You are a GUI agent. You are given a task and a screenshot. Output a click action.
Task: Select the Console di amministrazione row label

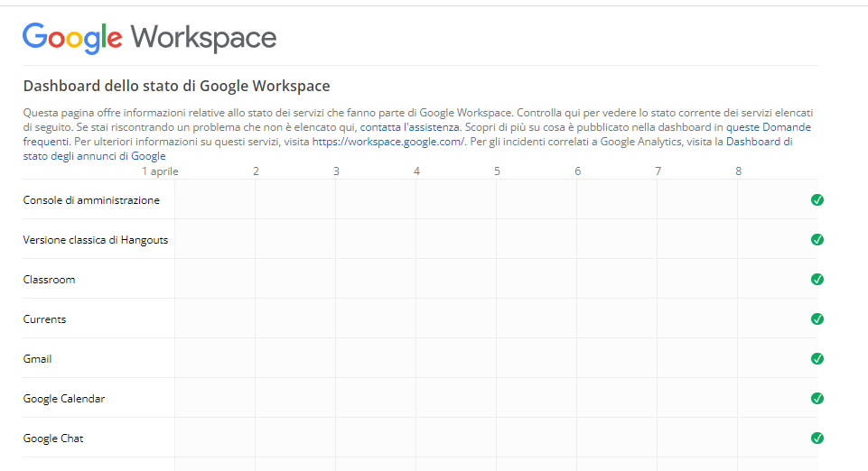(91, 200)
